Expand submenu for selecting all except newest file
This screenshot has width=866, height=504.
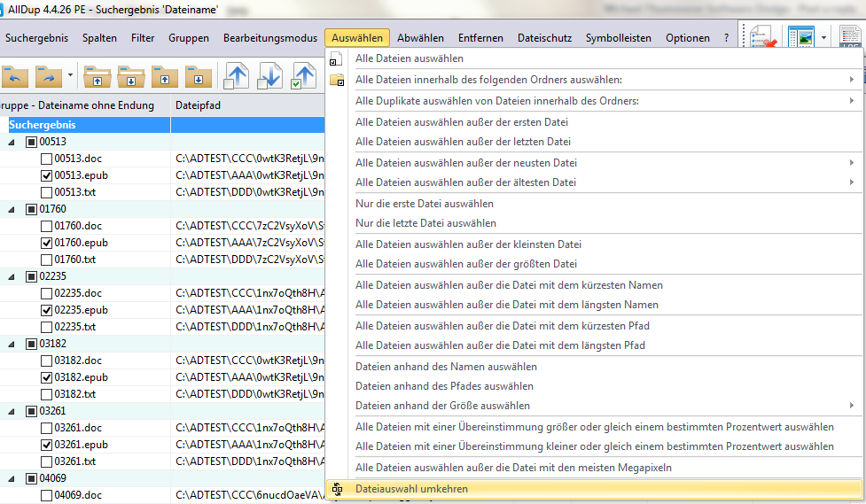click(x=851, y=163)
